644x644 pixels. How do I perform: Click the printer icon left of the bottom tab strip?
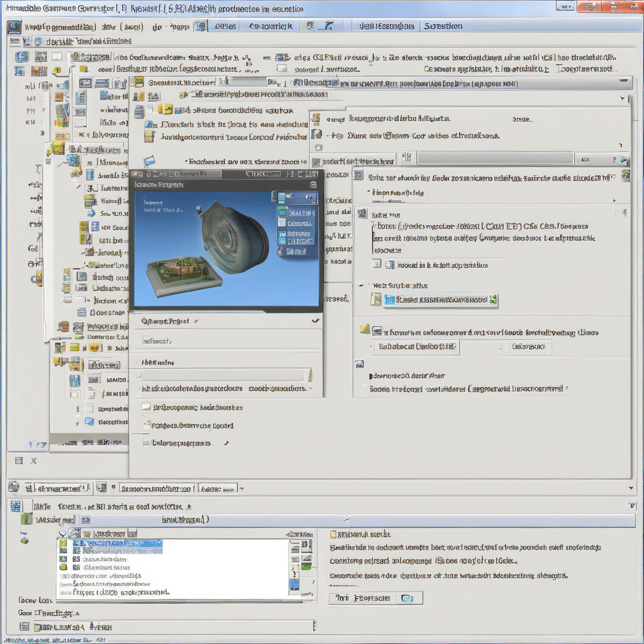14,487
